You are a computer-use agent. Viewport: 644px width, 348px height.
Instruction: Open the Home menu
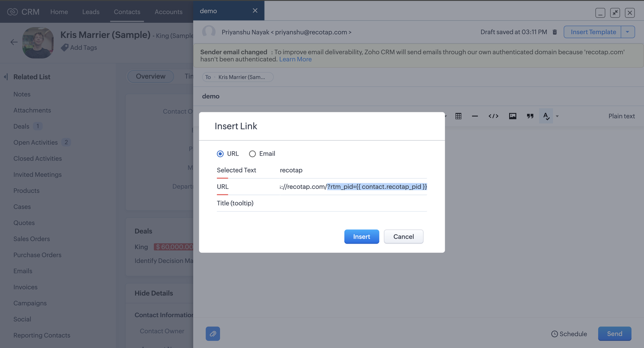click(59, 12)
